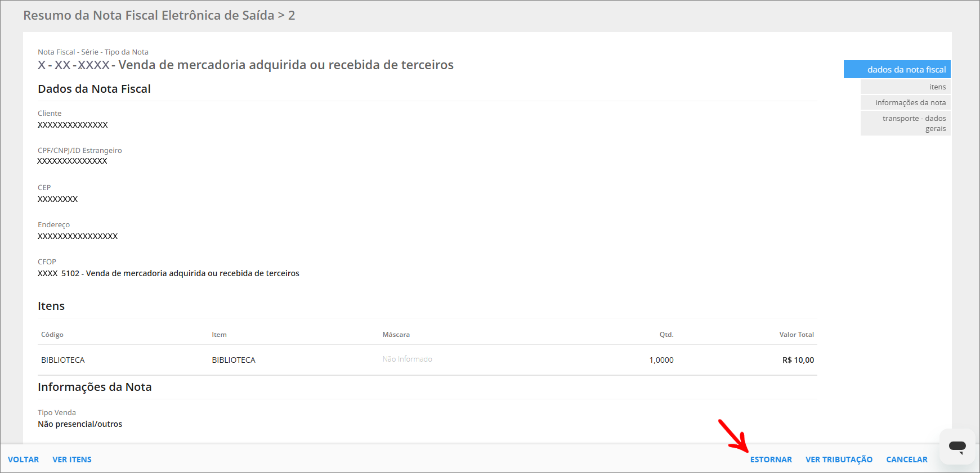Click the 'Qtd.' column header
The width and height of the screenshot is (980, 473).
coord(666,334)
